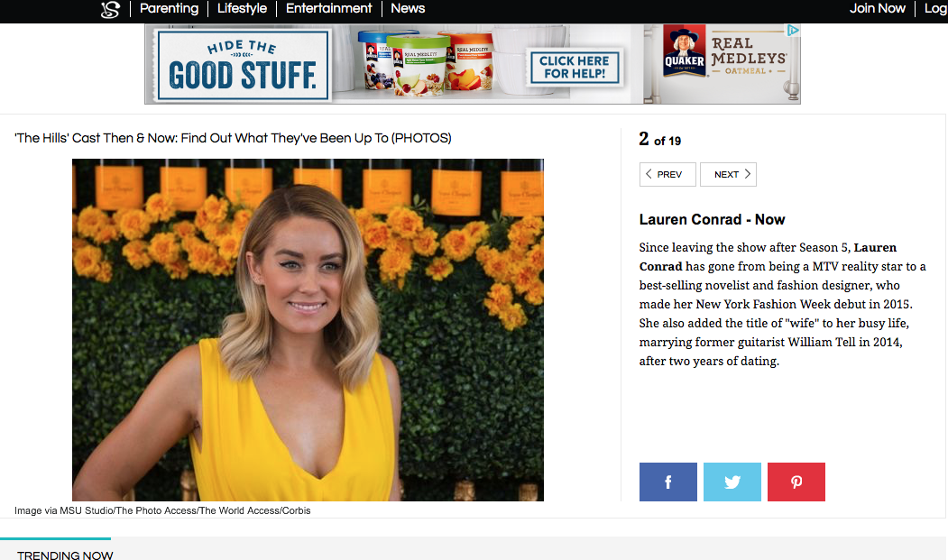Click the 'Click Here For Help!' ad button

click(x=575, y=67)
